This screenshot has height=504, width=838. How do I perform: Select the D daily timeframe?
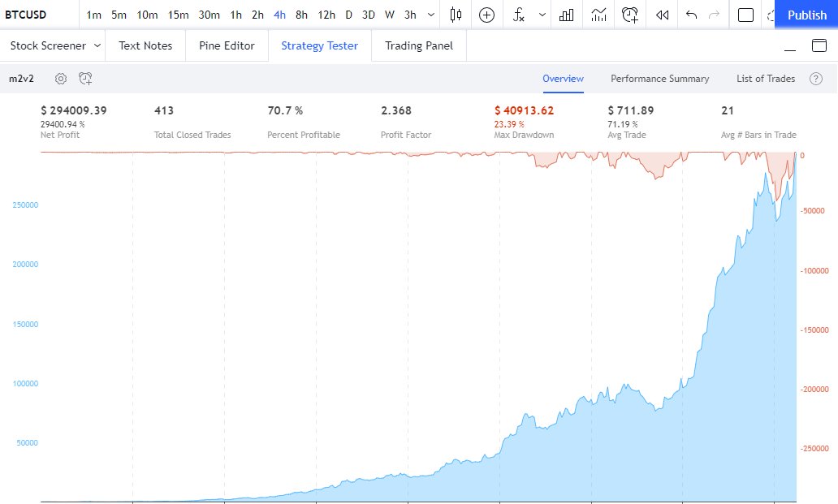(348, 15)
